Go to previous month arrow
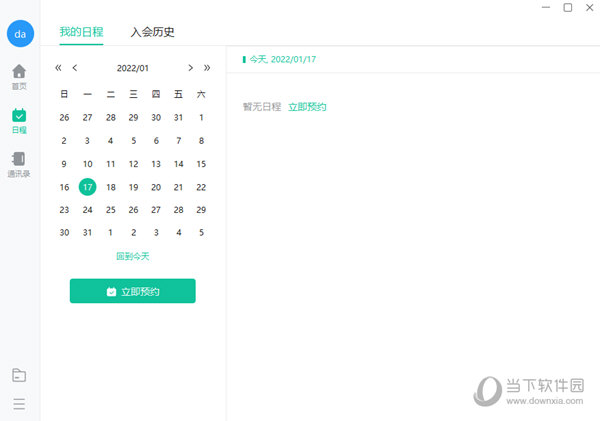The width and height of the screenshot is (600, 421). 75,68
